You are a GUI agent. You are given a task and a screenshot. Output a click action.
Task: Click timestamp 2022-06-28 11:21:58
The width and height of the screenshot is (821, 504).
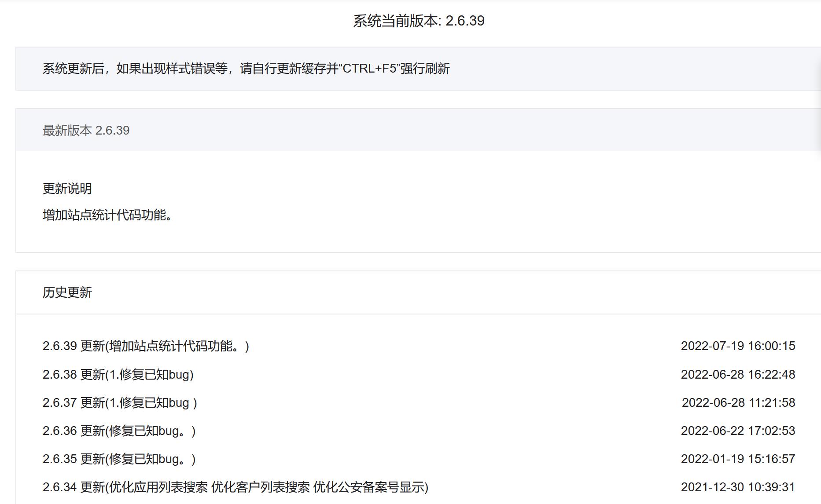(x=738, y=403)
